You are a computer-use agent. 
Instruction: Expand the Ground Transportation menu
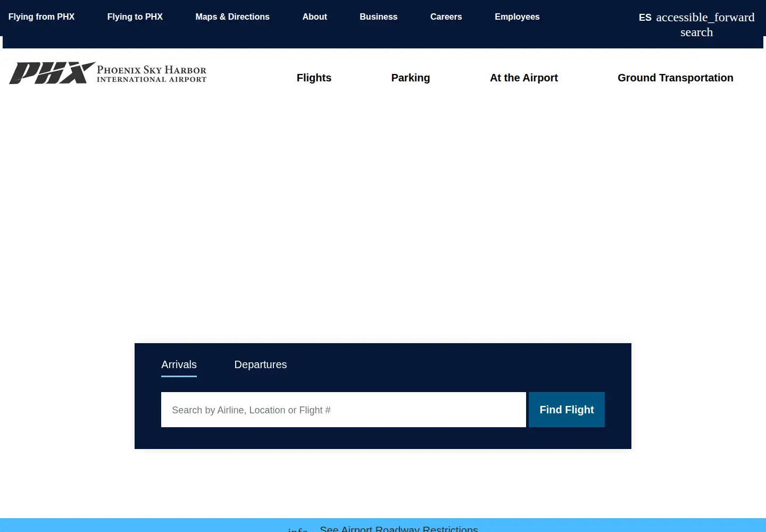(x=676, y=78)
